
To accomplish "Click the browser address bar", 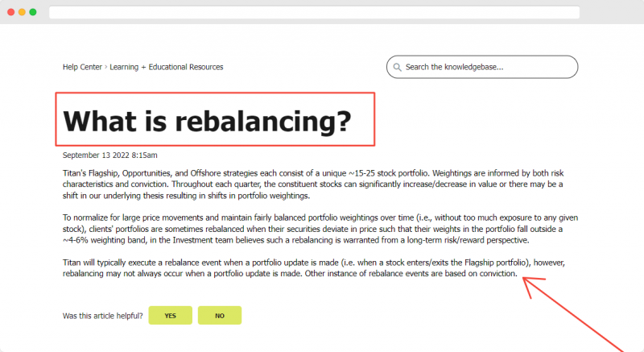I will click(x=315, y=12).
